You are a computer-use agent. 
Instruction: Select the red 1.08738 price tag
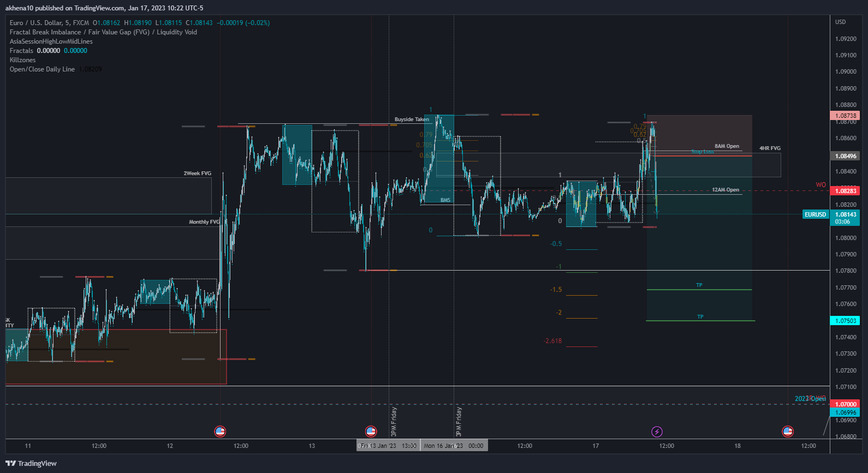845,116
